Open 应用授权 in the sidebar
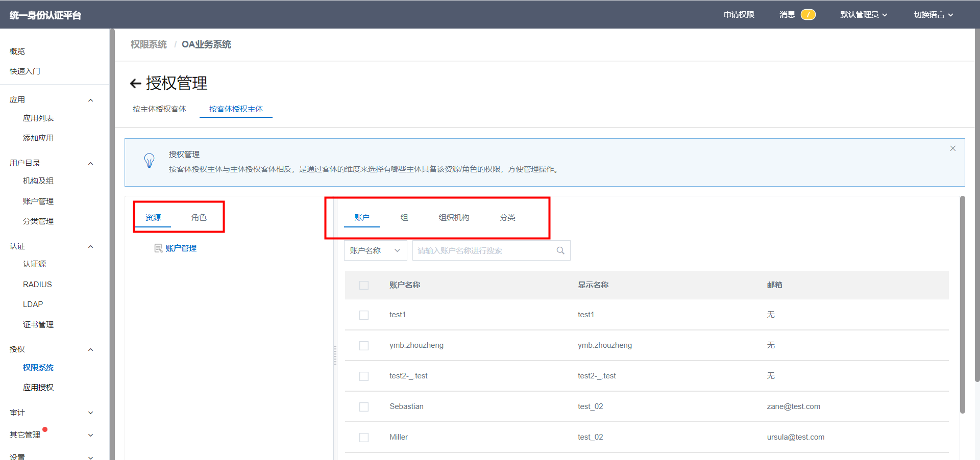The image size is (980, 460). (x=38, y=388)
